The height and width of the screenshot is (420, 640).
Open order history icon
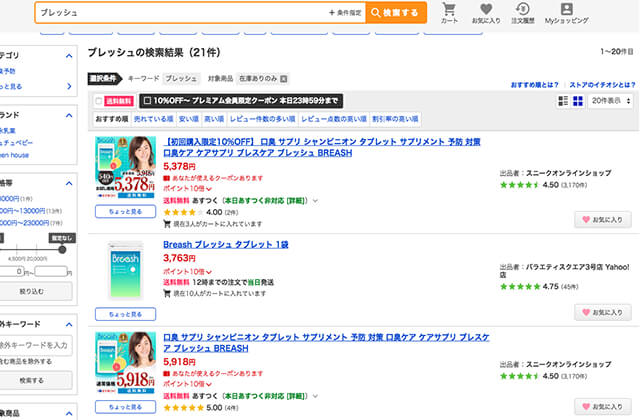(522, 13)
